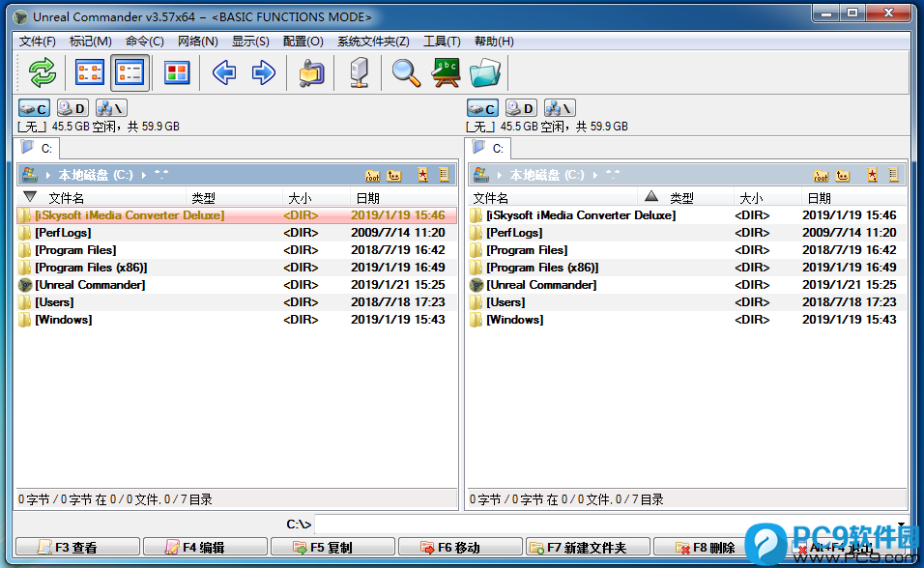Click the F6 移动 button
Screen dimensions: 924x568
tap(460, 548)
